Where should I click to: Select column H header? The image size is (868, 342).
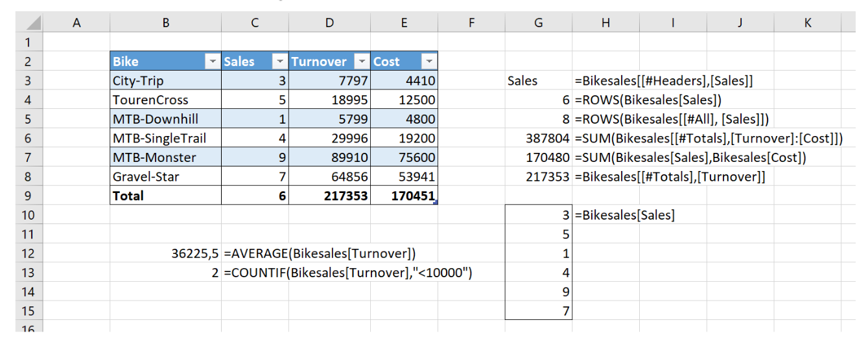click(x=605, y=23)
